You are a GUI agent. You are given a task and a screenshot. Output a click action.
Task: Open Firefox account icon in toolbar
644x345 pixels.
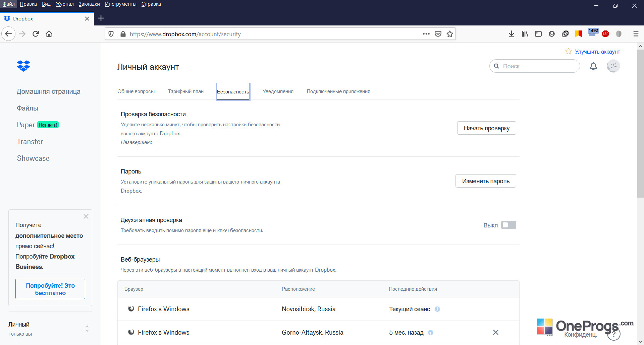click(552, 34)
